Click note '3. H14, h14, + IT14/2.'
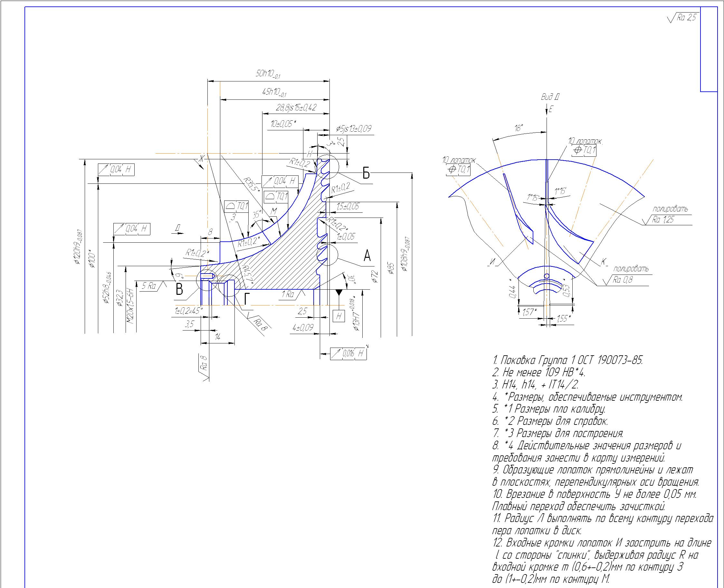The height and width of the screenshot is (588, 724). coord(535,385)
